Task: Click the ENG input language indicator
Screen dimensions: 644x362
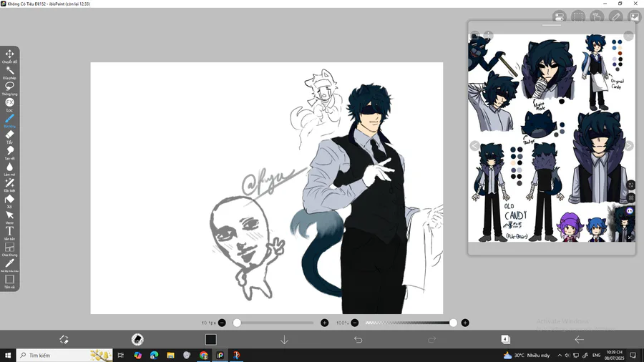Action: [x=596, y=356]
